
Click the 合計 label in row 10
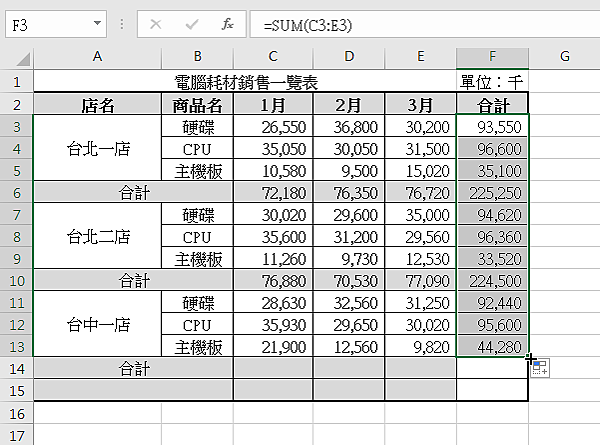click(133, 280)
